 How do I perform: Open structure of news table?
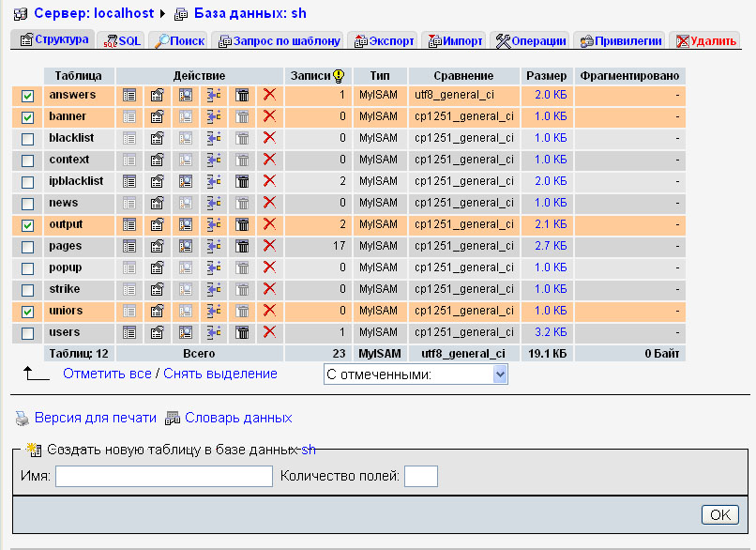click(x=158, y=203)
